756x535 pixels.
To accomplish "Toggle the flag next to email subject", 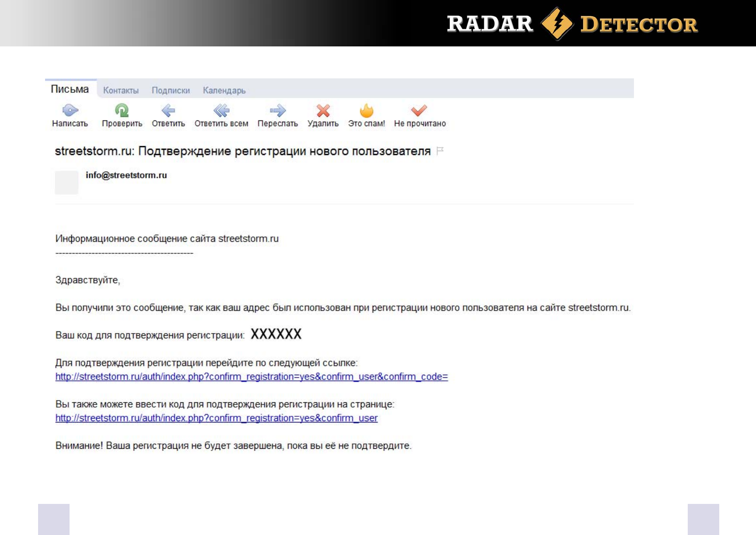I will [440, 151].
